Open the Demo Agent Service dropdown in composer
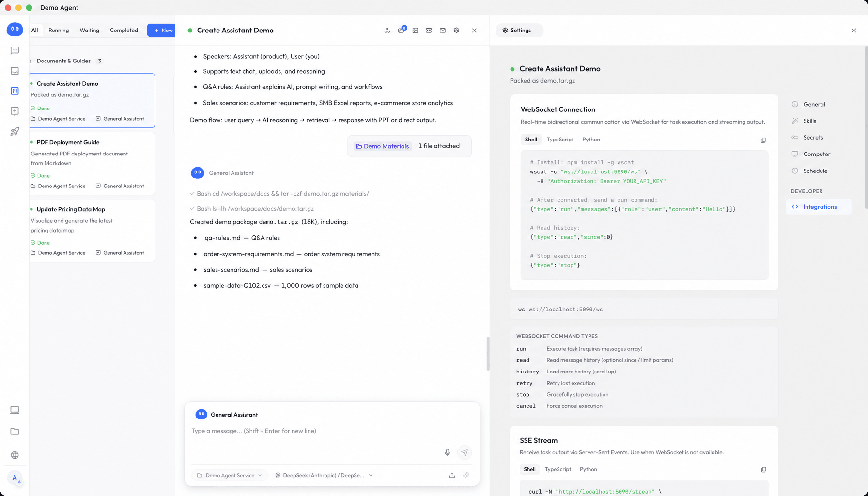Screen dimensions: 868x496 (230, 476)
